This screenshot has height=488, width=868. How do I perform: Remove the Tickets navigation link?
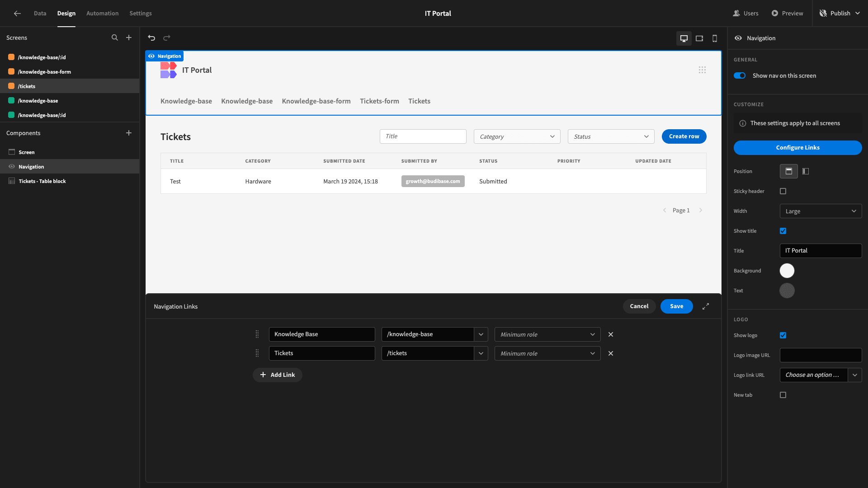click(611, 353)
